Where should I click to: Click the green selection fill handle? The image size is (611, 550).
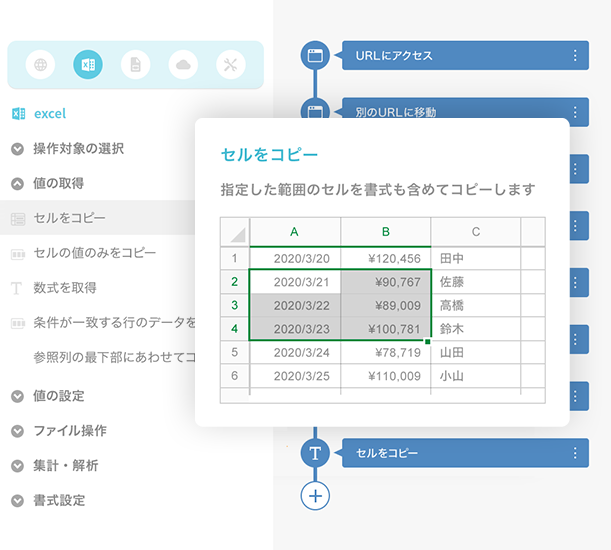[428, 341]
